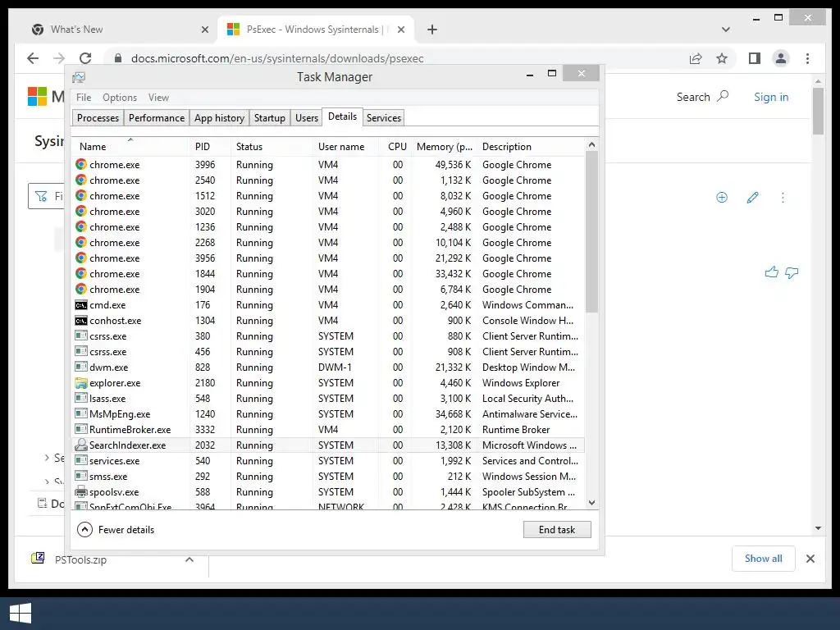Click the thumbs down feedback icon
The image size is (840, 630).
[x=792, y=272]
